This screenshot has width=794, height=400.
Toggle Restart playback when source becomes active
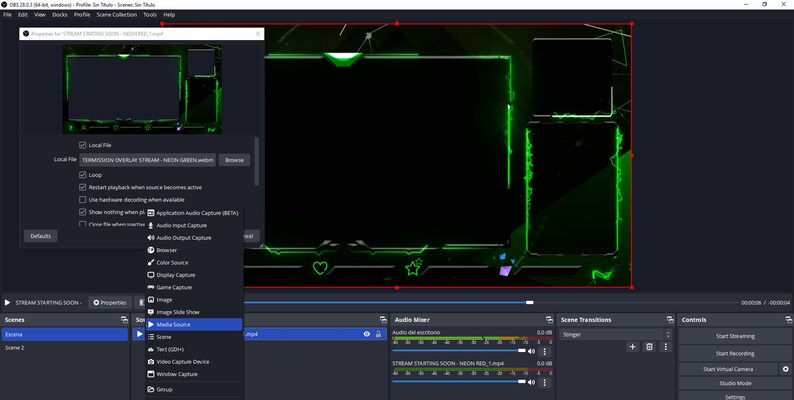coord(83,187)
